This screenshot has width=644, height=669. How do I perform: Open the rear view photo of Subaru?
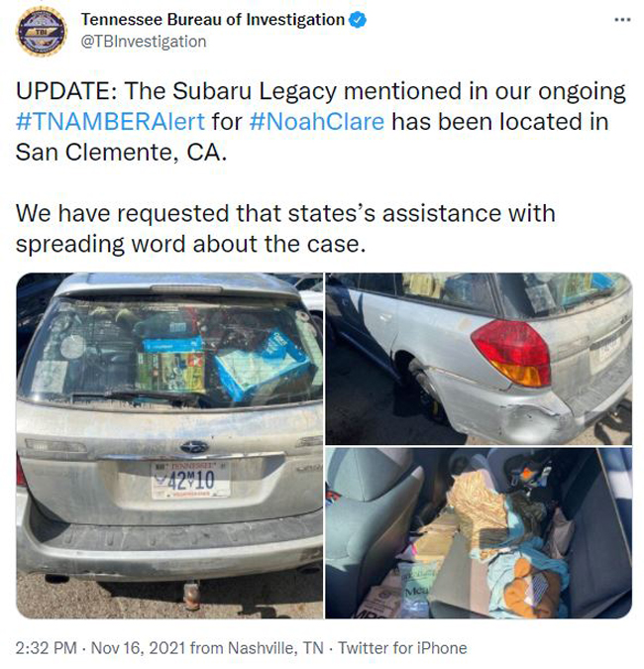[169, 445]
